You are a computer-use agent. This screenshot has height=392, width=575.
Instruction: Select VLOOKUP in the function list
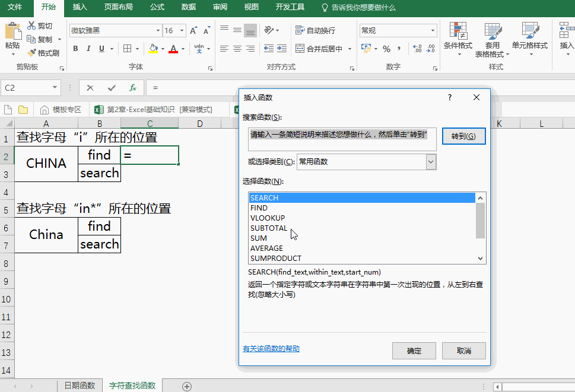coord(268,218)
